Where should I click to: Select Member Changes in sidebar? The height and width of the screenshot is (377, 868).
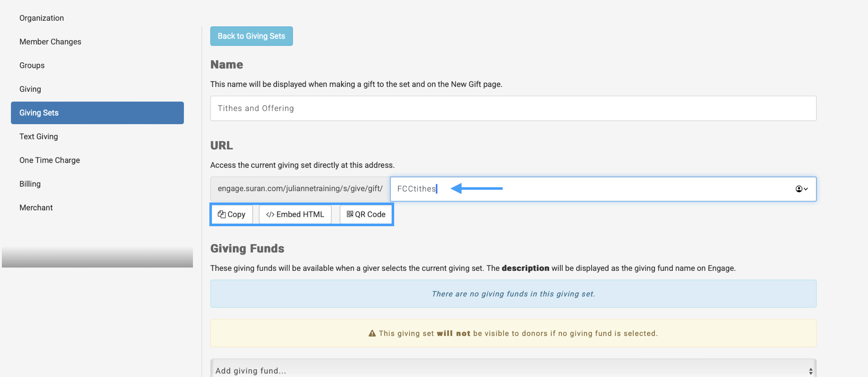click(x=50, y=42)
